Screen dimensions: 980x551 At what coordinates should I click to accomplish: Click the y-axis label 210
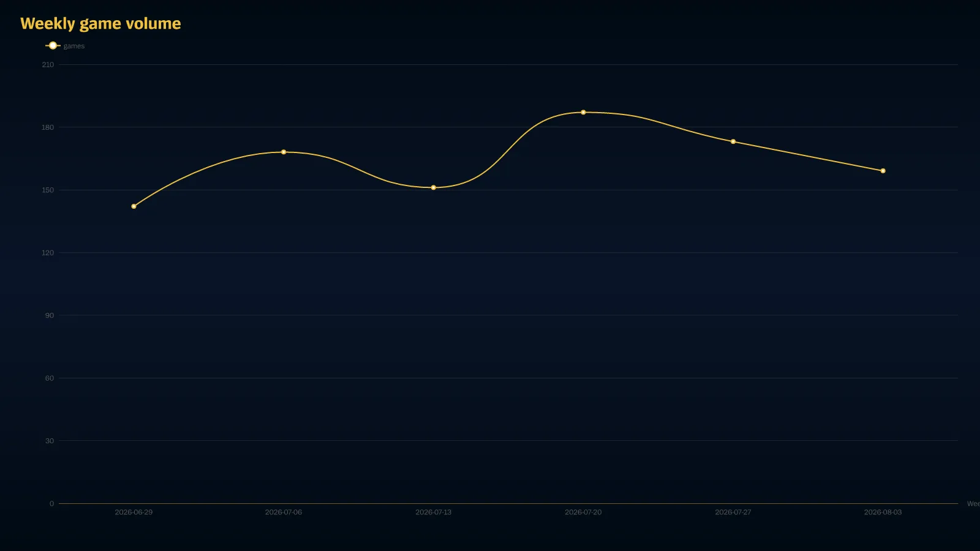[48, 65]
